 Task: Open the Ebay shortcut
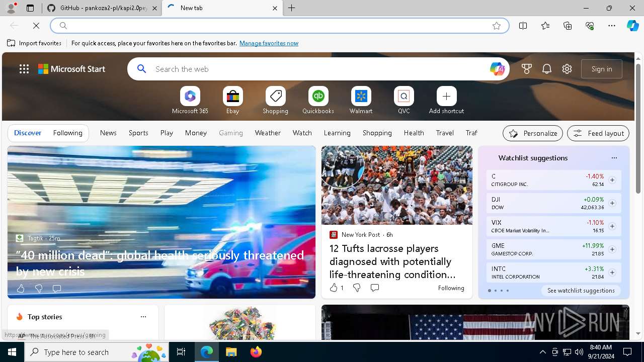233,96
